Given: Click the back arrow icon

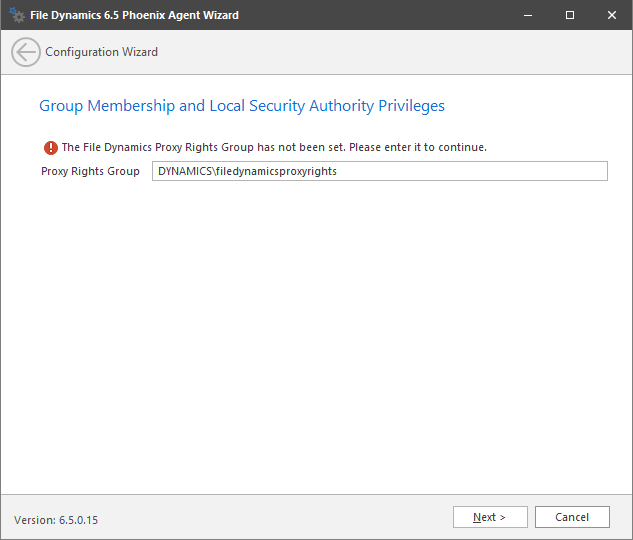Looking at the screenshot, I should click(x=26, y=52).
